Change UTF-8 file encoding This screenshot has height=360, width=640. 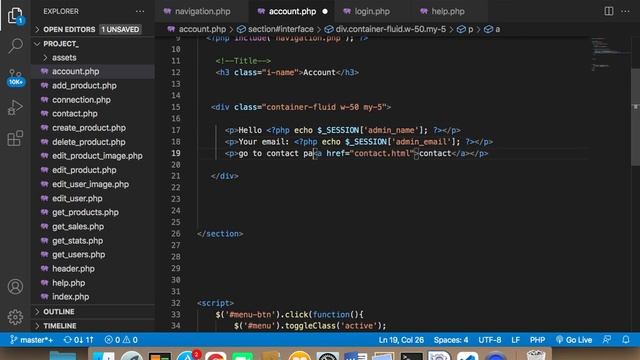(490, 340)
